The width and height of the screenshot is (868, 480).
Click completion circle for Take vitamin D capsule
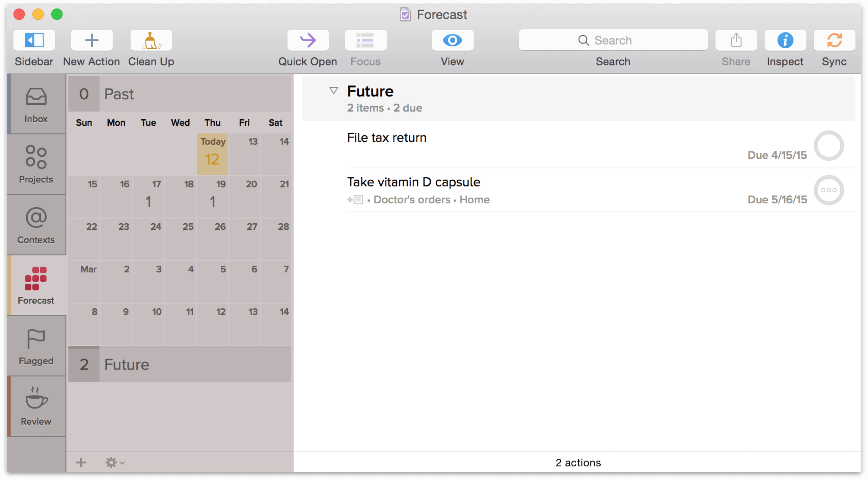[829, 191]
